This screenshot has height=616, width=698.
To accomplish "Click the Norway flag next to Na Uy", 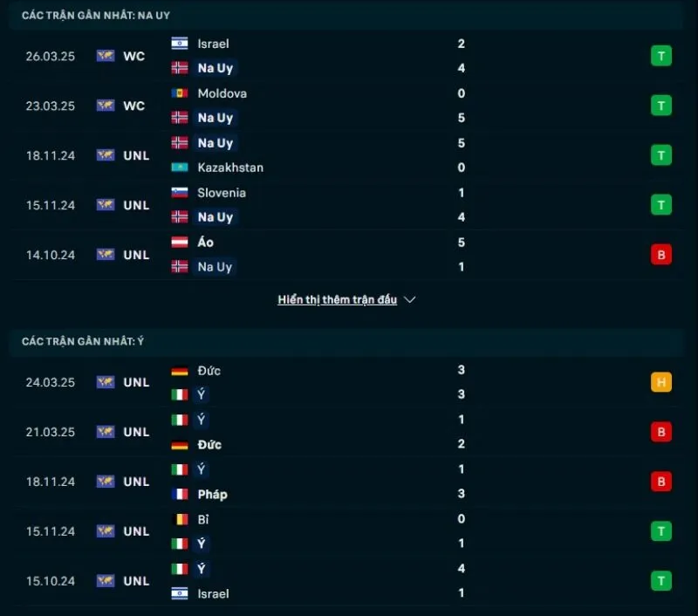I will (x=180, y=68).
